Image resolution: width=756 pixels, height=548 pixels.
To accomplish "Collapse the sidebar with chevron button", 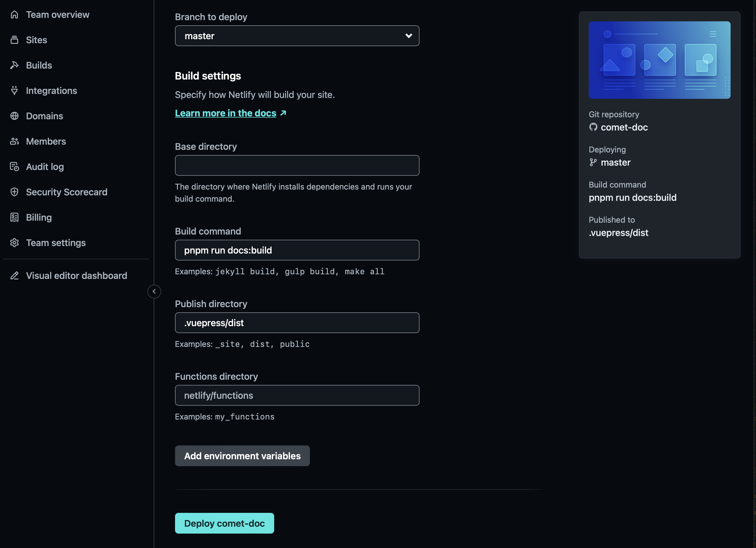I will pos(154,292).
